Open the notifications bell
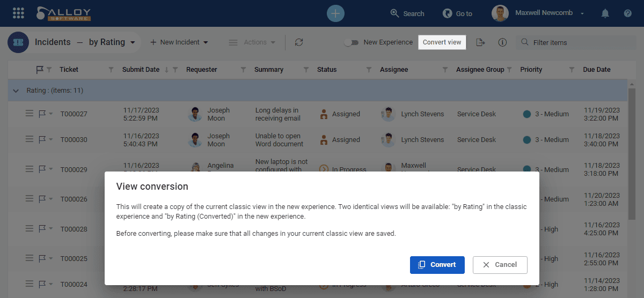This screenshot has width=644, height=298. (605, 13)
